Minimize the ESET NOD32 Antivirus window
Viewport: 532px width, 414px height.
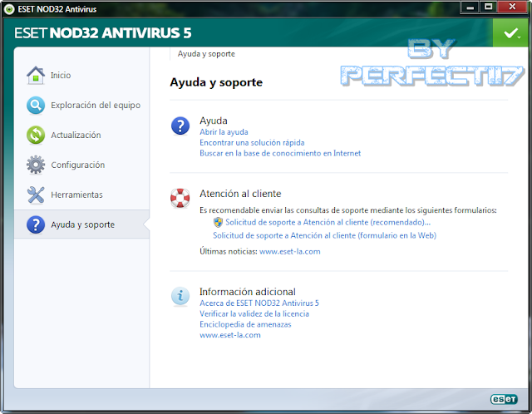(470, 7)
